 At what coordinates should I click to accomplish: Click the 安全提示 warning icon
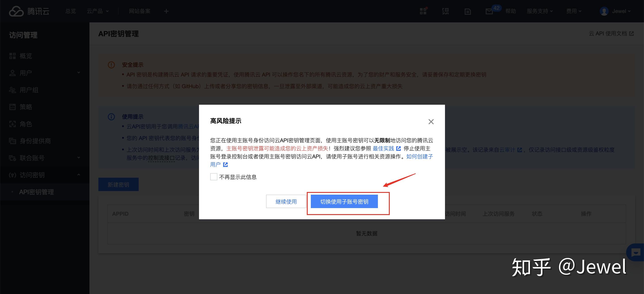pos(111,65)
